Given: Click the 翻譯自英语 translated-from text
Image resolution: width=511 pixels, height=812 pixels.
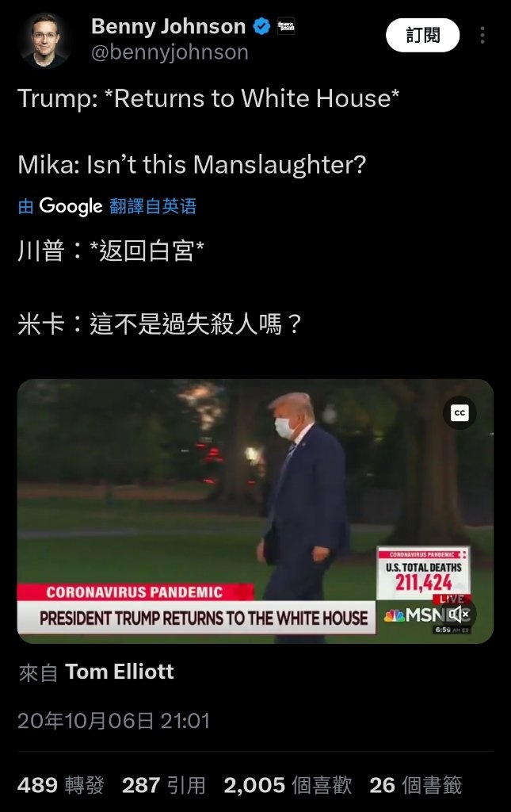Looking at the screenshot, I should [153, 206].
